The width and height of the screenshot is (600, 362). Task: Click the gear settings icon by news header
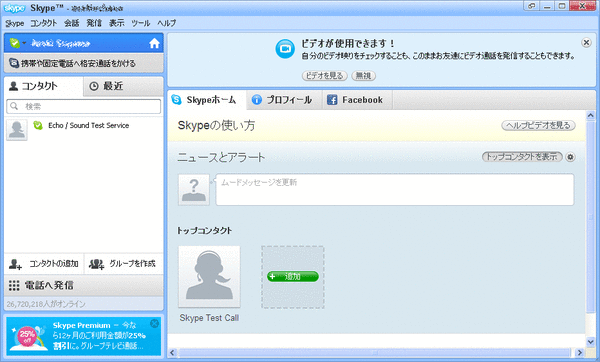pos(570,157)
